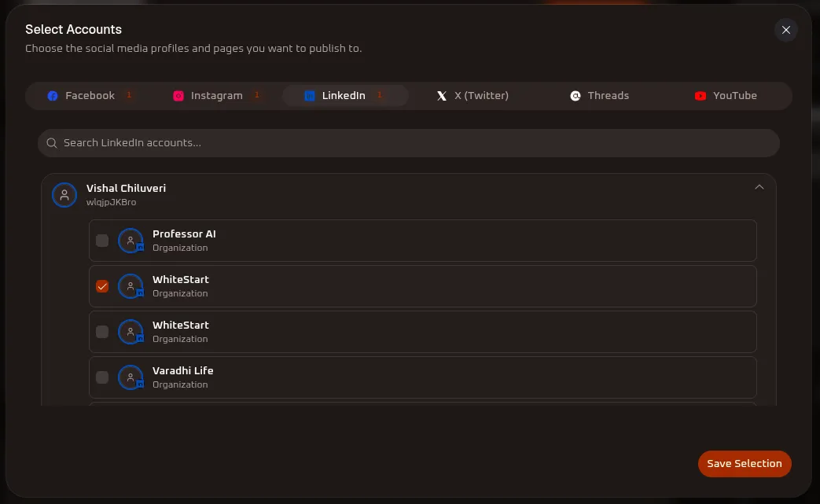Close the Select Accounts dialog

point(786,30)
